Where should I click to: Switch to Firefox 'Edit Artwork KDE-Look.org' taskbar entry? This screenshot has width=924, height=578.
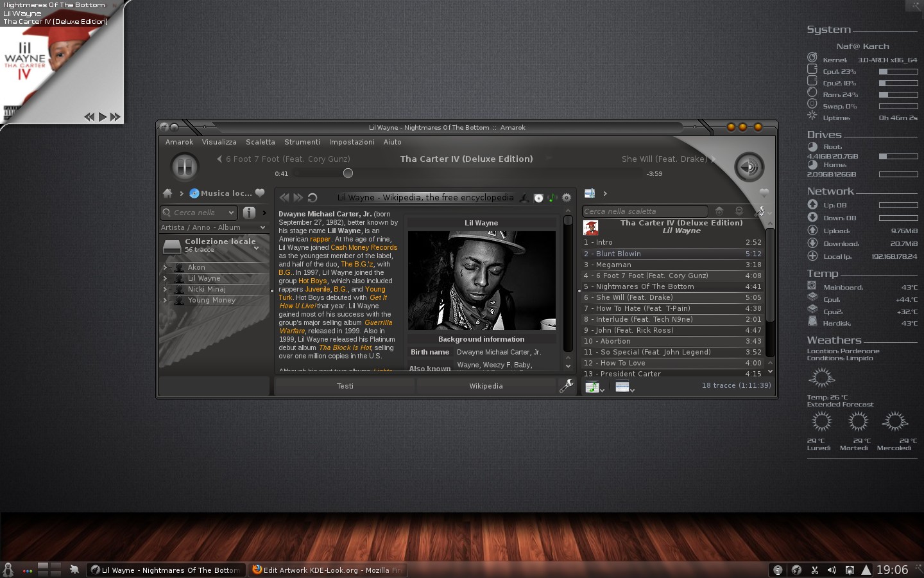click(327, 570)
